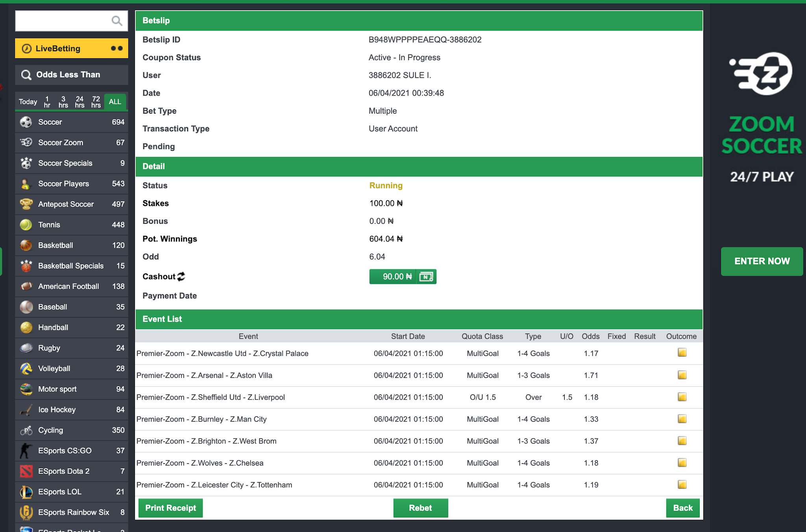806x532 pixels.
Task: Click Newcastle Utd outcome status indicator
Action: pos(682,353)
